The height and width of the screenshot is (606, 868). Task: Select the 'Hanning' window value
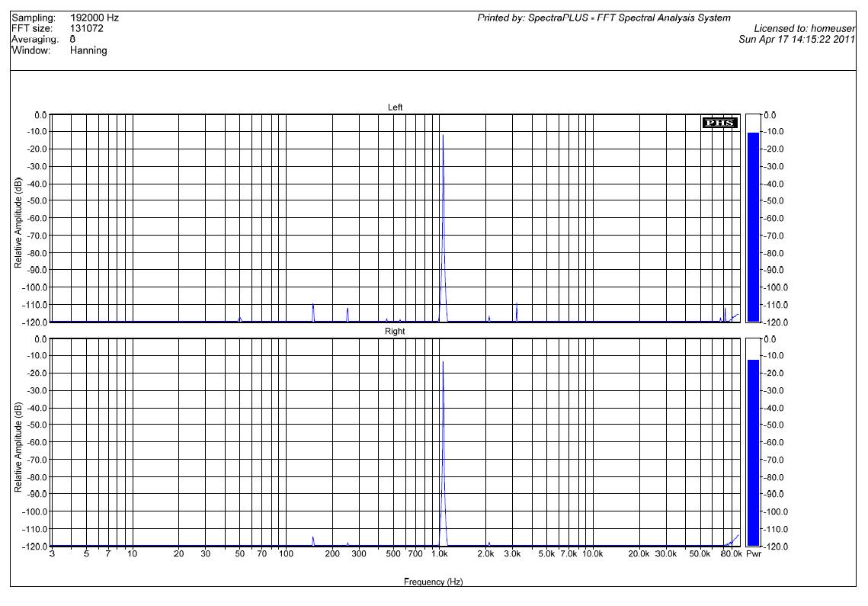click(x=88, y=50)
